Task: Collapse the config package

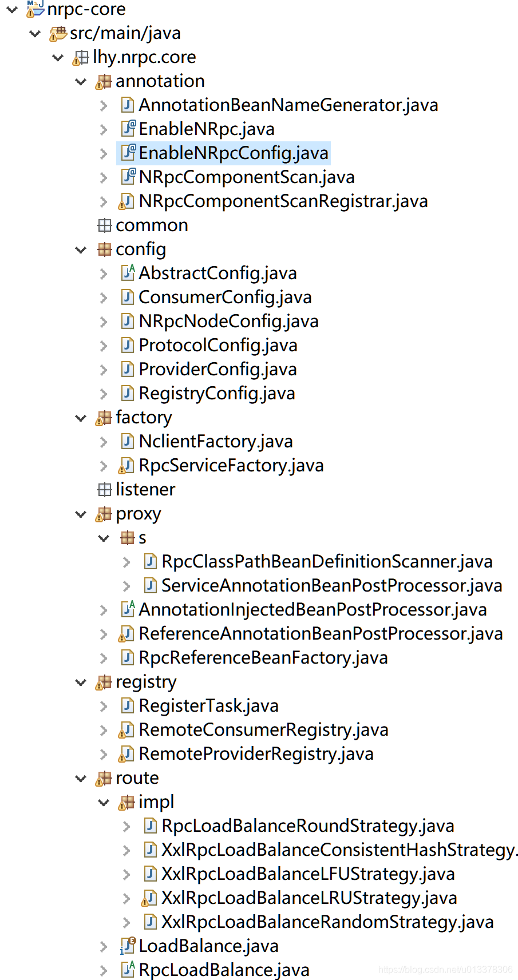Action: tap(81, 250)
